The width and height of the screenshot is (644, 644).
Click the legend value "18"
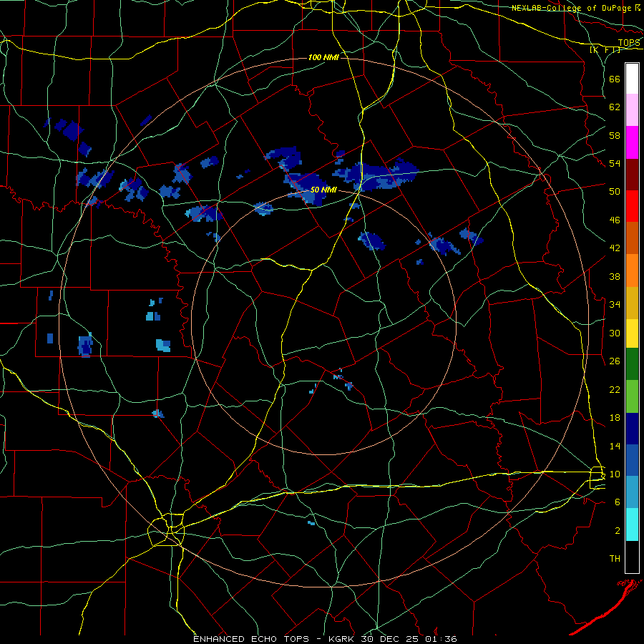coord(615,418)
